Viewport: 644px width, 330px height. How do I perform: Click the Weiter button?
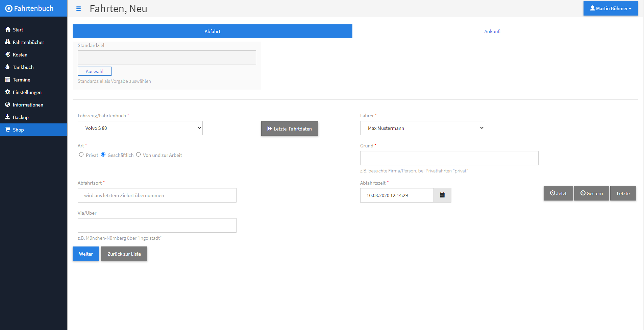[86, 254]
